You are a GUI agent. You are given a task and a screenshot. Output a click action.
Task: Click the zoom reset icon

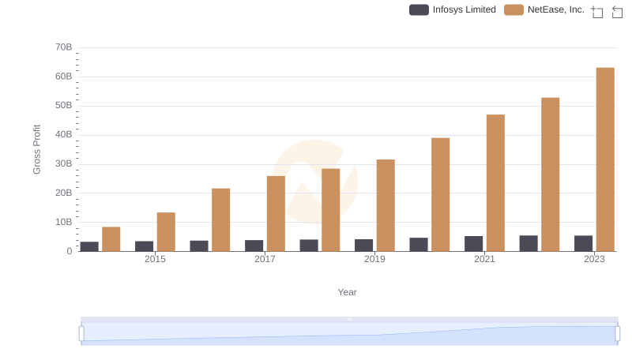617,12
